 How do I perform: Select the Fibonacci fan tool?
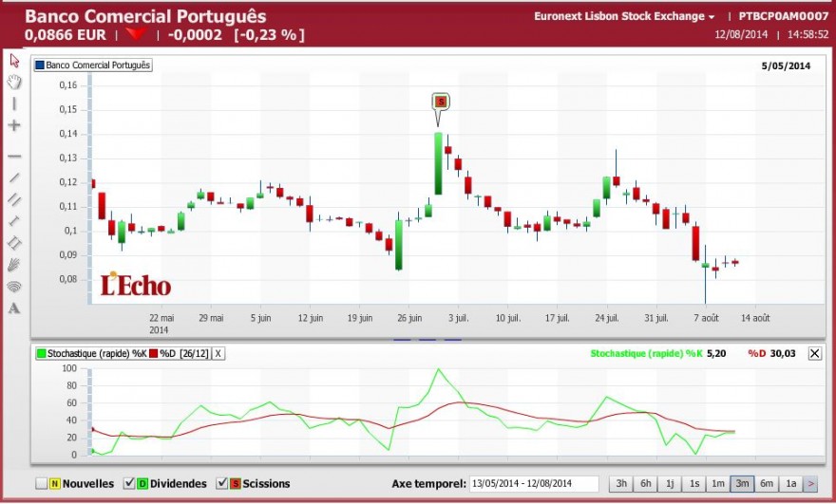[14, 265]
